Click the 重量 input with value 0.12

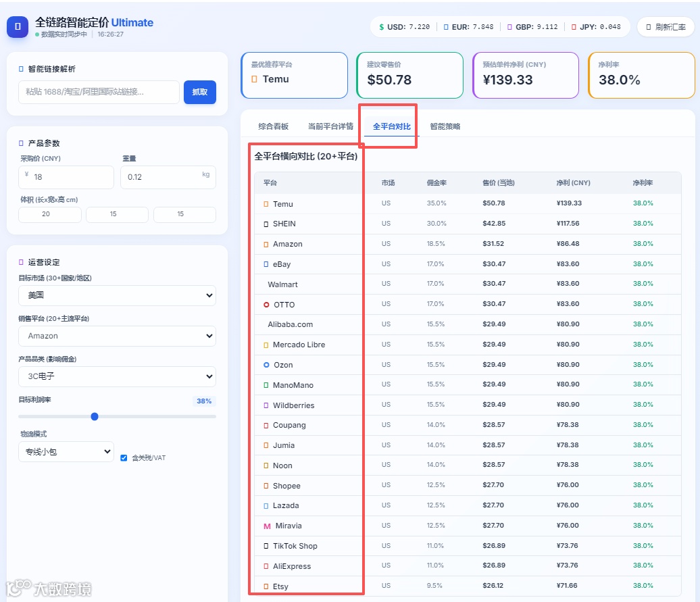168,177
